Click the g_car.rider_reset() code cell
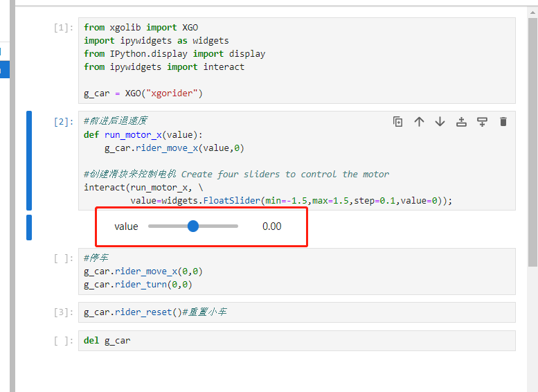 click(x=297, y=312)
